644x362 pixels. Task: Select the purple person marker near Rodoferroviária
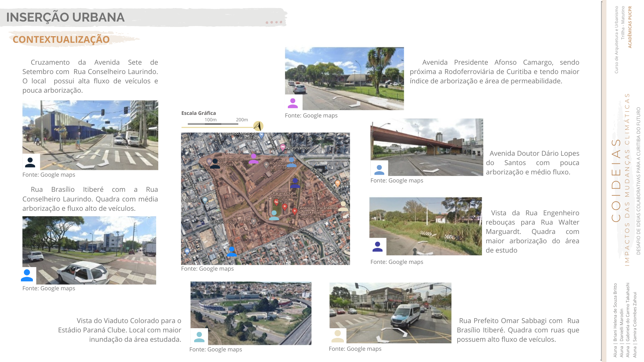click(x=254, y=159)
